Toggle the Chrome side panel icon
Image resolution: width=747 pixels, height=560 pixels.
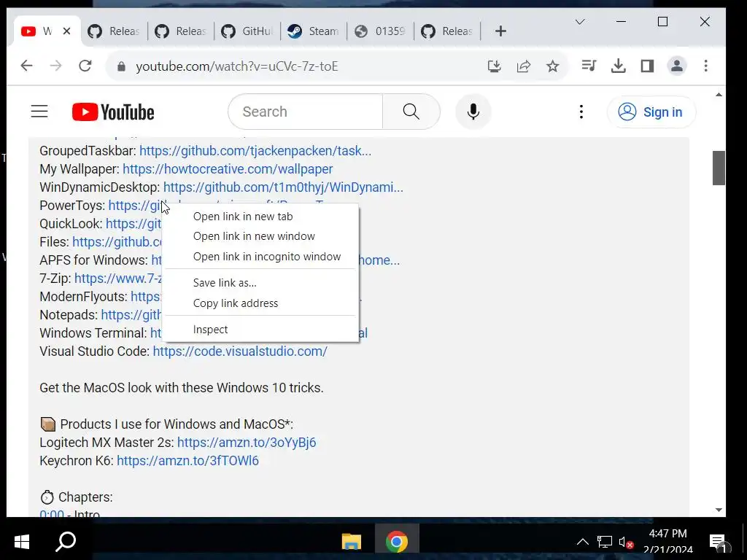tap(647, 66)
